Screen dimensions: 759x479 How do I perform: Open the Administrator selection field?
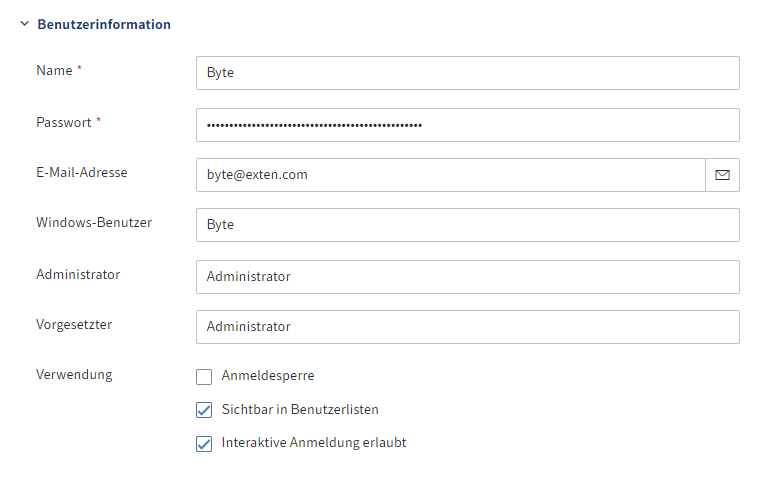[x=468, y=277]
